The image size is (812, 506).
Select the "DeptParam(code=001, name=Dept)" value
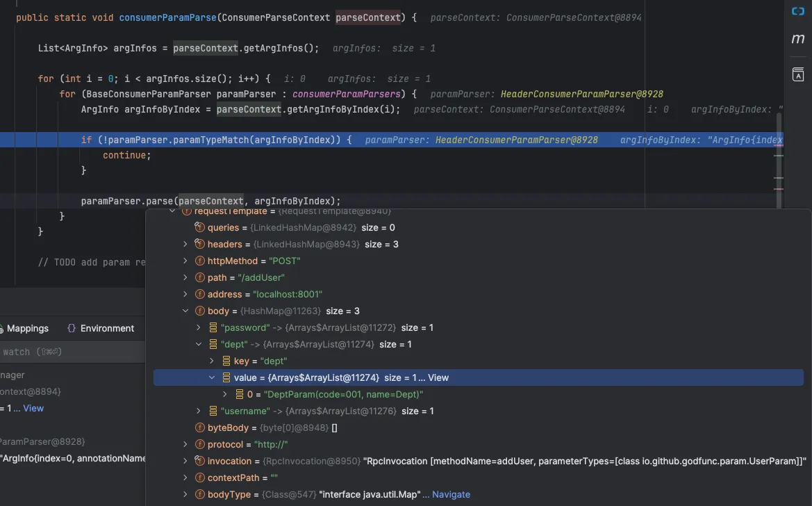click(x=343, y=394)
